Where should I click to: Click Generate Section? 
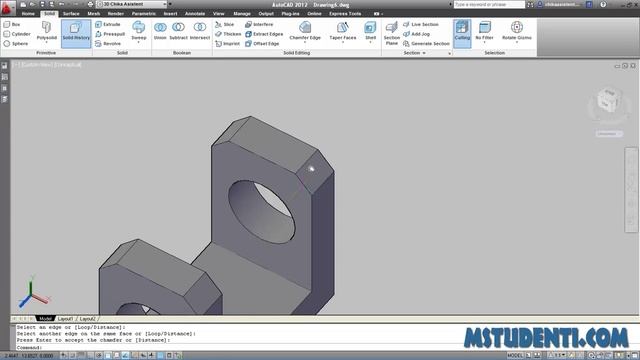(x=426, y=43)
